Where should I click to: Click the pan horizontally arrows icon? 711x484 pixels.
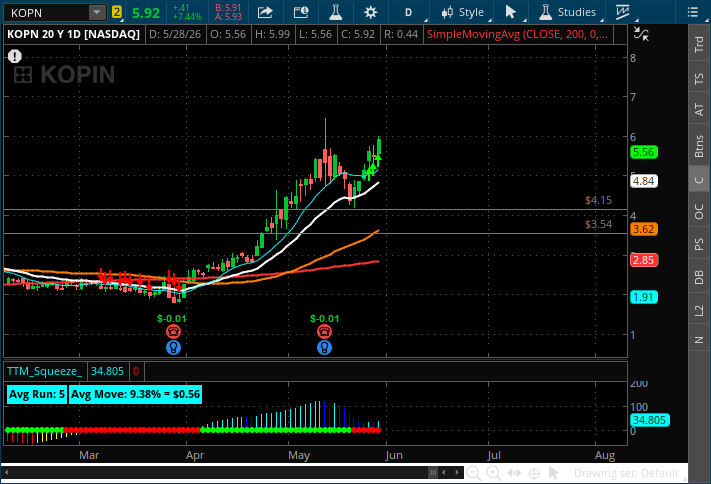[514, 473]
